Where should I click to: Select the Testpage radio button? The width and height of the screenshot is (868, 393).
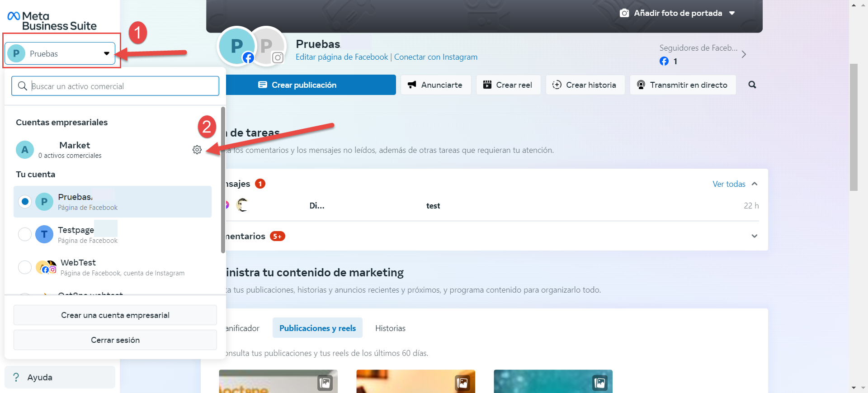[25, 234]
